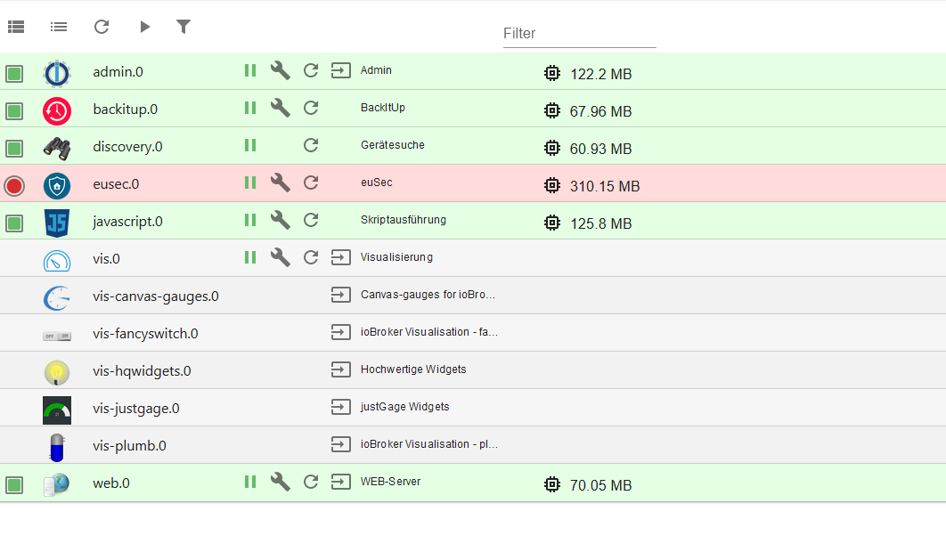The image size is (946, 560).
Task: Pause the web.0 instance
Action: [x=250, y=482]
